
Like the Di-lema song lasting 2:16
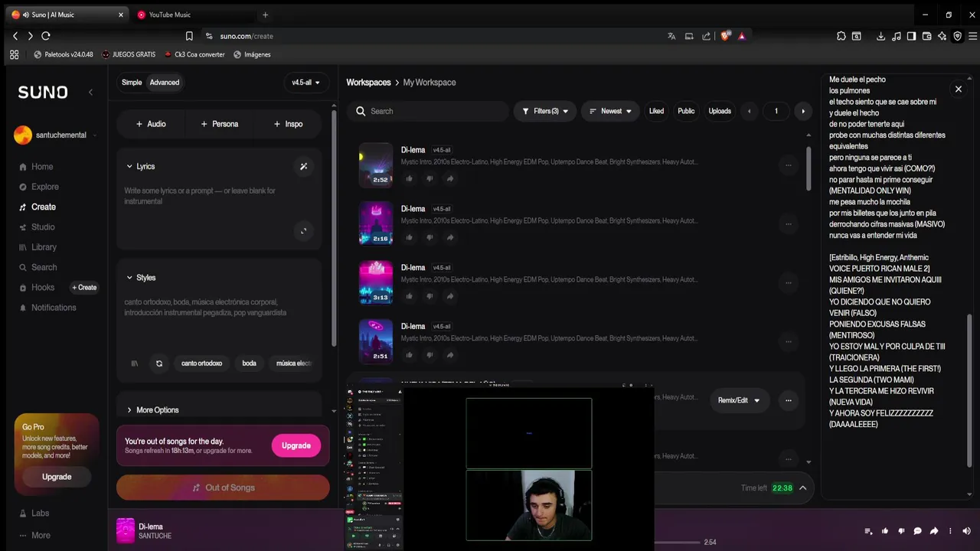[409, 237]
